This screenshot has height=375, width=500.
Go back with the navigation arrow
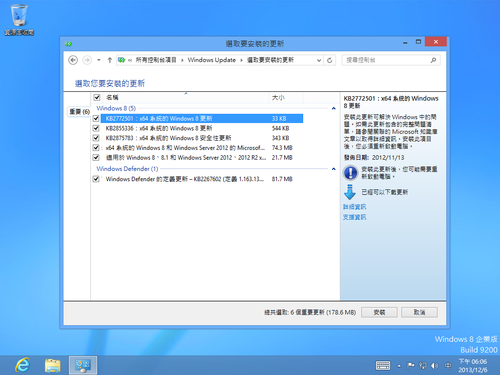tap(73, 60)
